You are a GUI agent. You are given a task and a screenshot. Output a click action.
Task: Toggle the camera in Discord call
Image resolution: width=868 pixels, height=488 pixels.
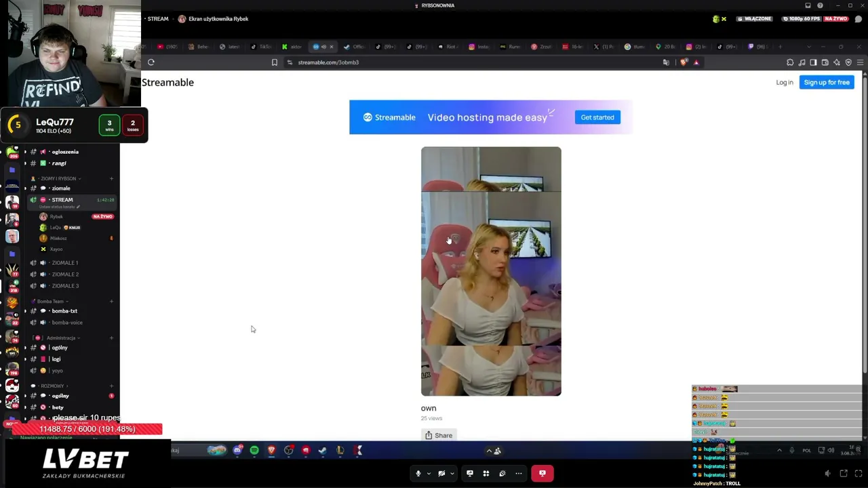point(441,473)
